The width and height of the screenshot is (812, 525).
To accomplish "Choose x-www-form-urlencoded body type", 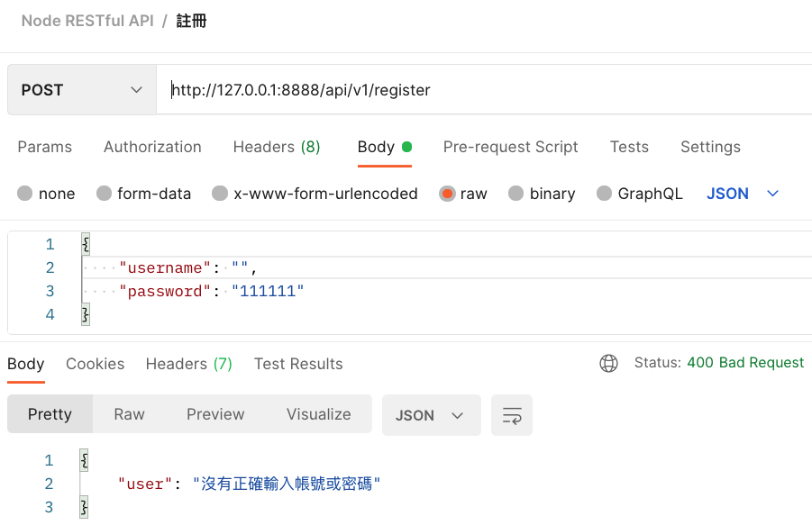I will click(x=220, y=194).
